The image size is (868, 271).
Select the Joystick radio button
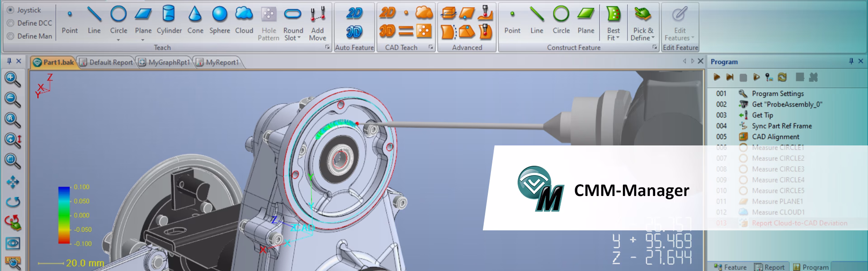[11, 10]
